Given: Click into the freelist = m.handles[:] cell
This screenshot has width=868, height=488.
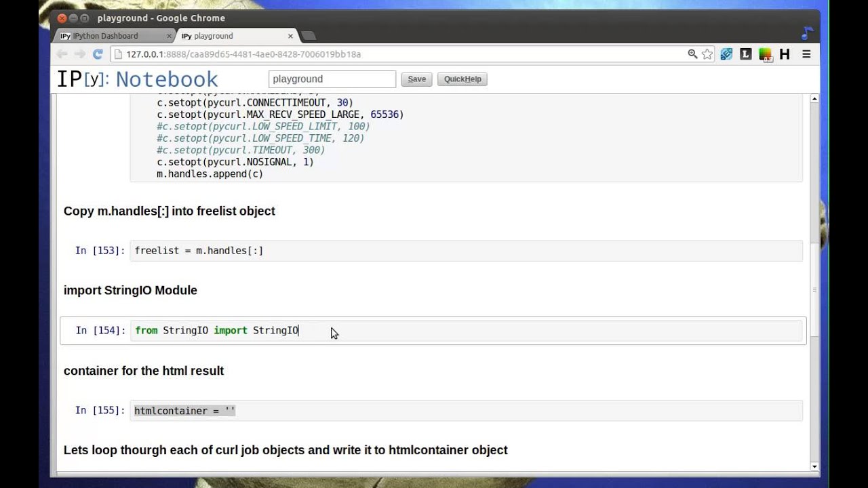Looking at the screenshot, I should click(x=466, y=251).
